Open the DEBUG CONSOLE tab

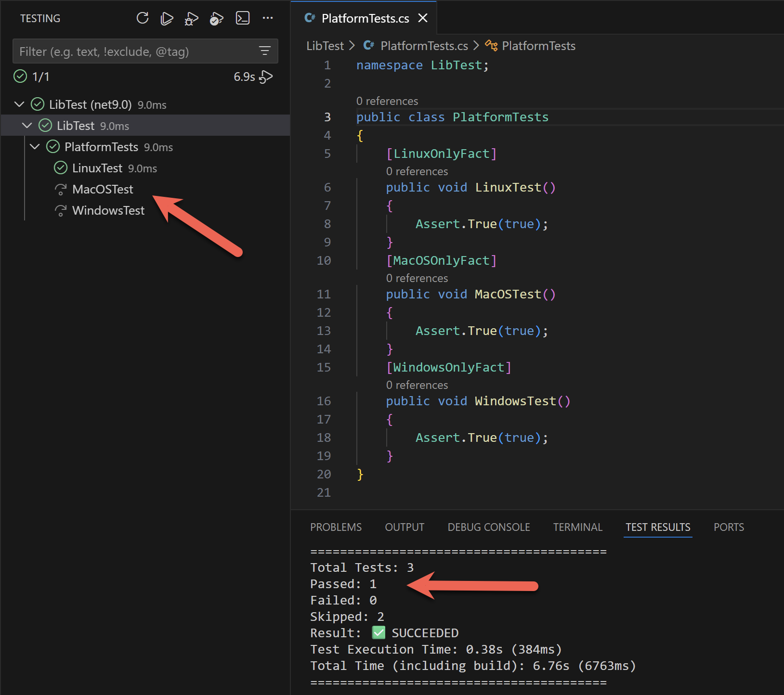click(x=488, y=527)
